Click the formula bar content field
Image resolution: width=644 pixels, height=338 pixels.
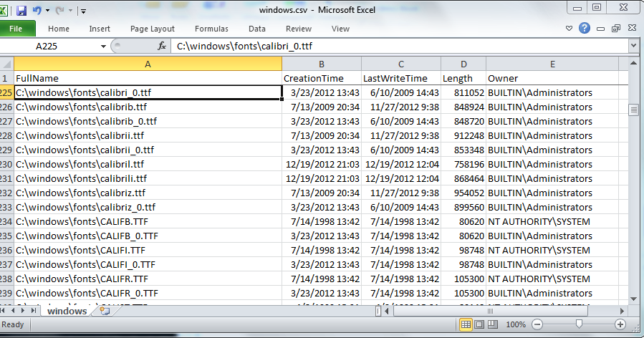400,46
